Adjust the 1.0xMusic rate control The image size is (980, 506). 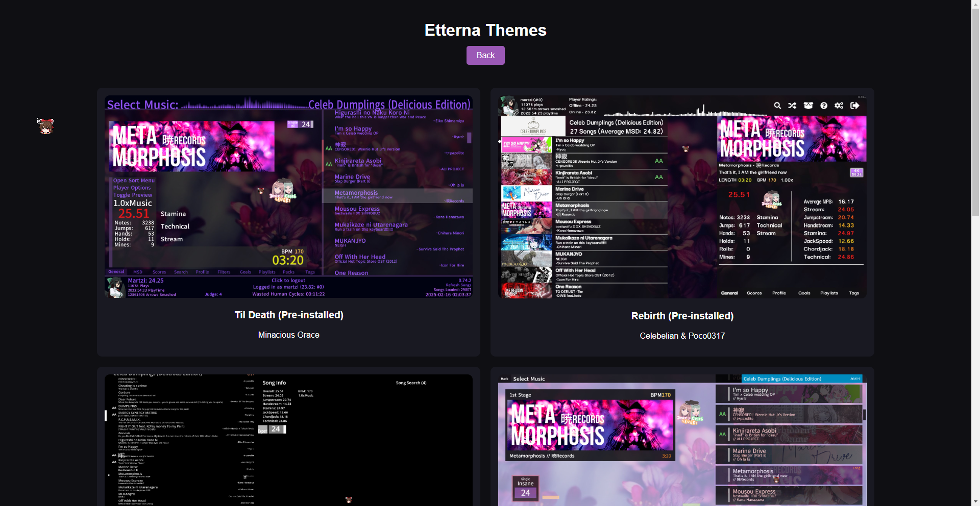point(132,203)
